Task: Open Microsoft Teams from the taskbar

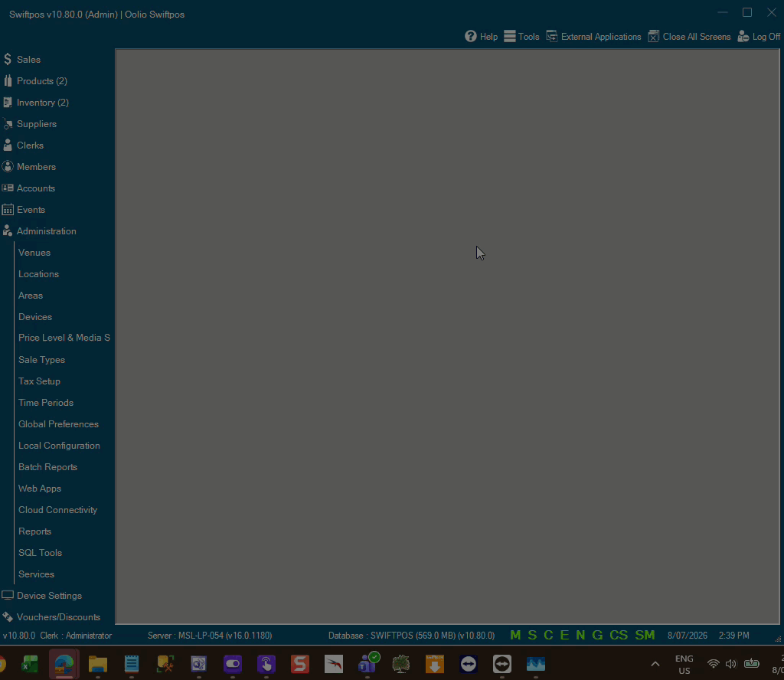Action: (x=368, y=664)
